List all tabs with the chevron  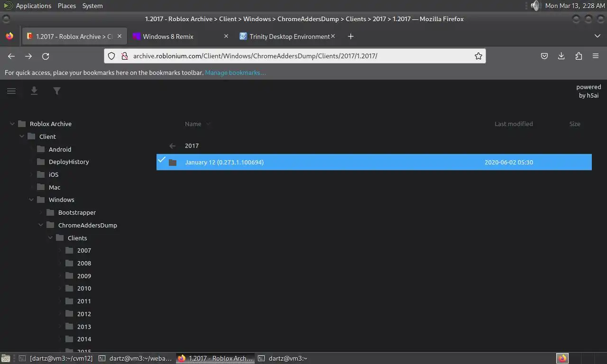(x=597, y=36)
